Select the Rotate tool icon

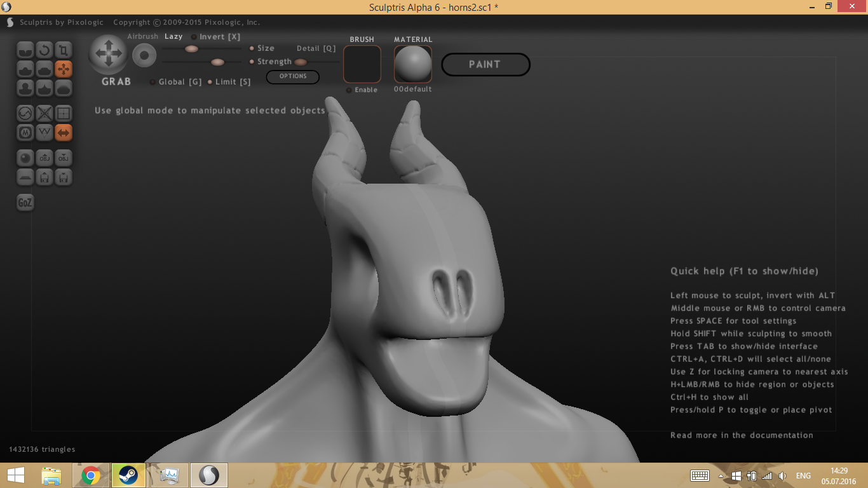(x=44, y=50)
